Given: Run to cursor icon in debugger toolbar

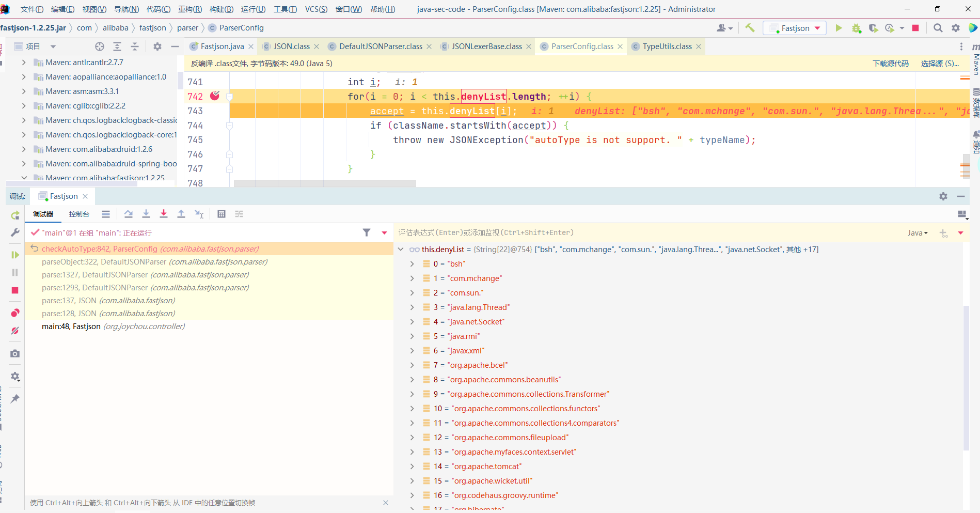Looking at the screenshot, I should (x=199, y=214).
